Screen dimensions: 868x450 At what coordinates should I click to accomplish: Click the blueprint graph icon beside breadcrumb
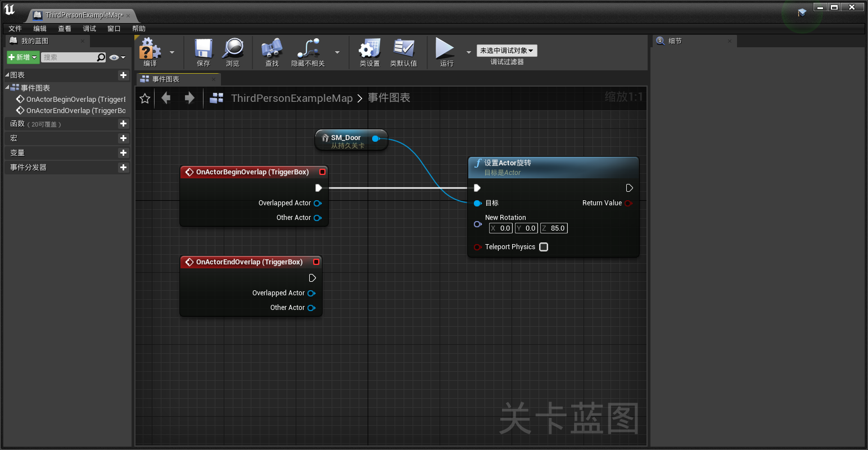pyautogui.click(x=216, y=98)
